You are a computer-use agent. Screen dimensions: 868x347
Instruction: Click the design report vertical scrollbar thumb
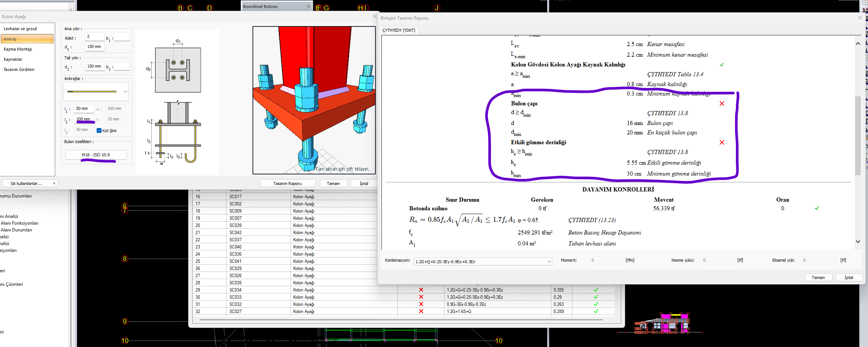click(858, 136)
